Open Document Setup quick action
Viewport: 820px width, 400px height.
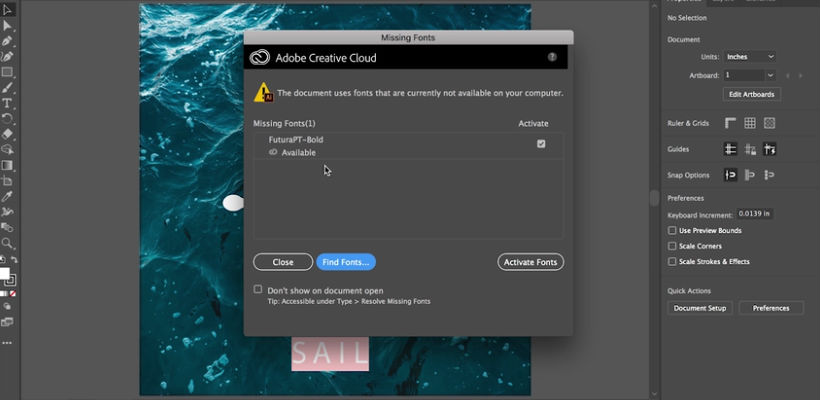point(700,308)
